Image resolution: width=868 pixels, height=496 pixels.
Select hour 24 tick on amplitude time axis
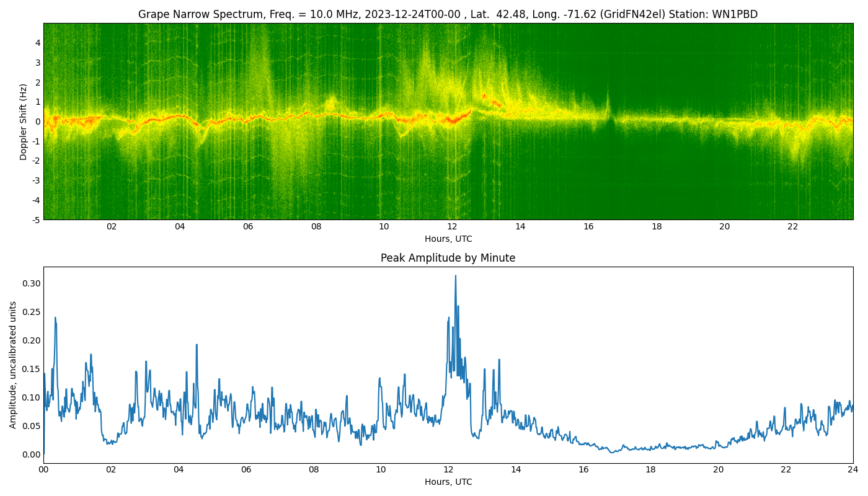(x=852, y=469)
